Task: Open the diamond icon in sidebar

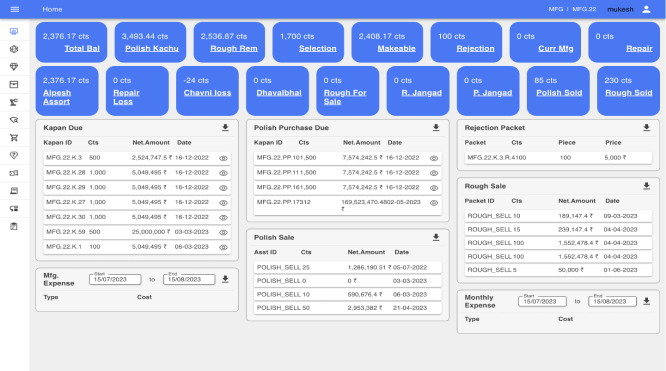Action: (x=14, y=67)
